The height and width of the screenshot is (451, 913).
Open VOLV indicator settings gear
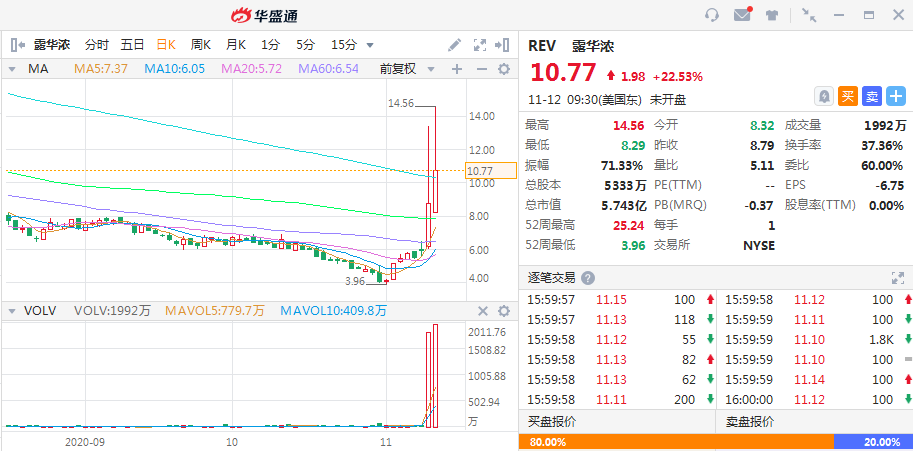[504, 311]
